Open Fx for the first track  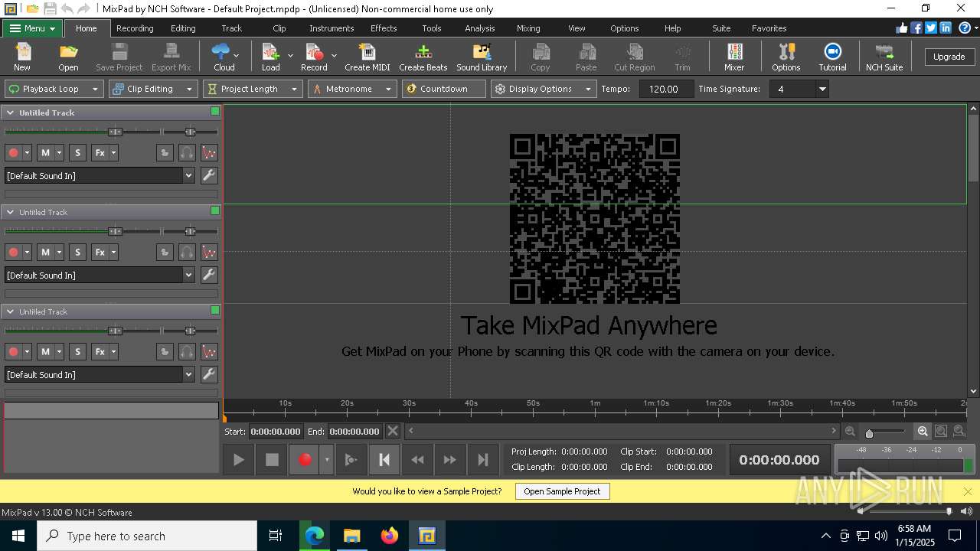[x=100, y=152]
